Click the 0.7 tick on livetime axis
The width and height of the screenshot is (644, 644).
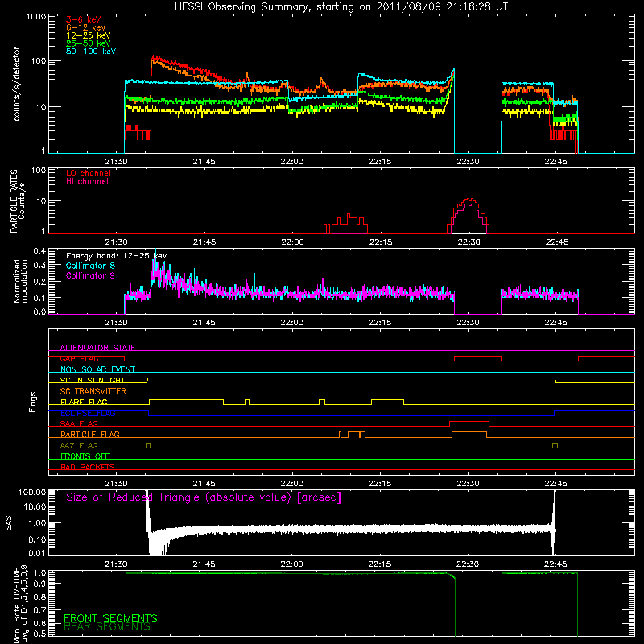point(40,610)
